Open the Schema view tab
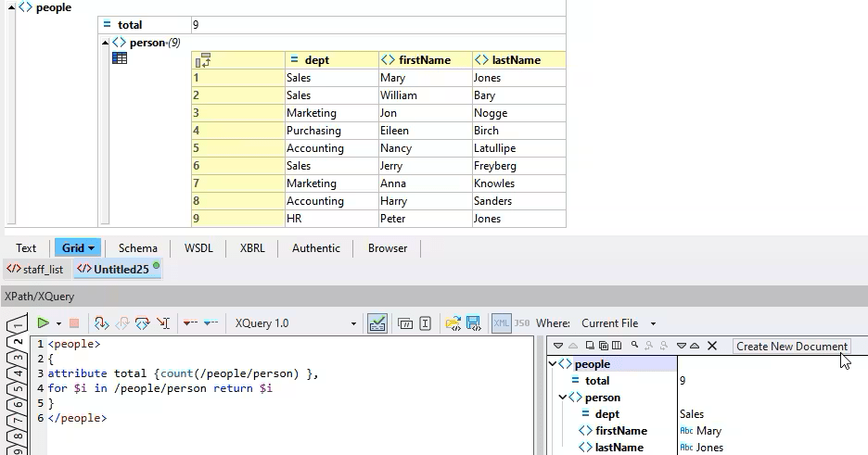Screen dimensions: 868x455 tap(137, 248)
